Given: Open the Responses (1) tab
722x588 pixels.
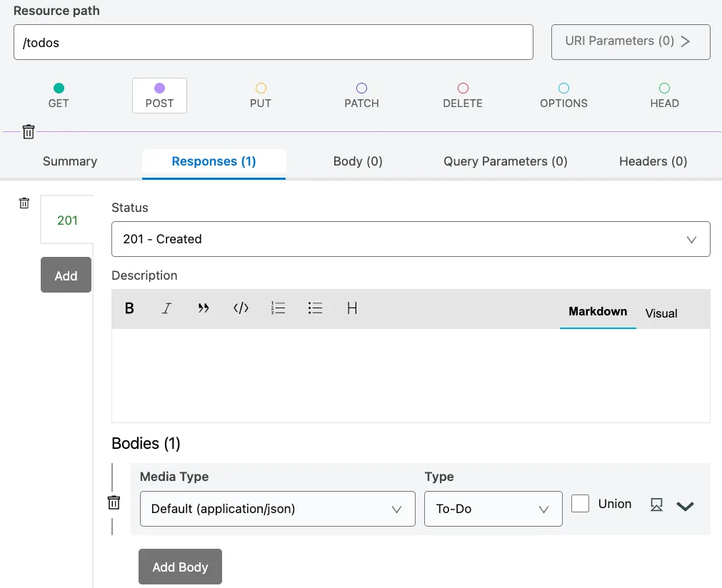Looking at the screenshot, I should coord(214,163).
